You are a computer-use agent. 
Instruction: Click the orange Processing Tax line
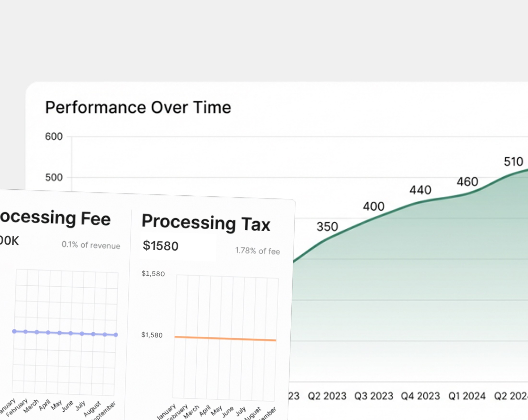click(225, 338)
